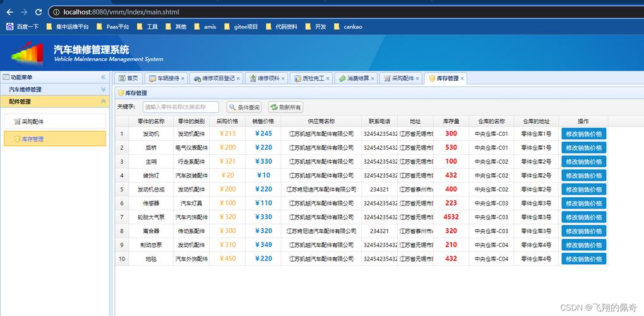Click the 库存量 column header

click(x=451, y=121)
